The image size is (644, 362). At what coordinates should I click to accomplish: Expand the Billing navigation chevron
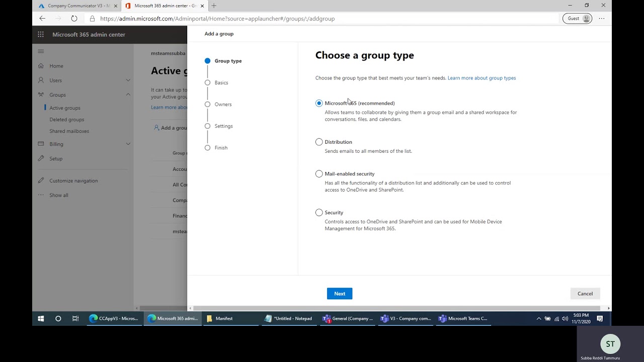click(x=128, y=144)
